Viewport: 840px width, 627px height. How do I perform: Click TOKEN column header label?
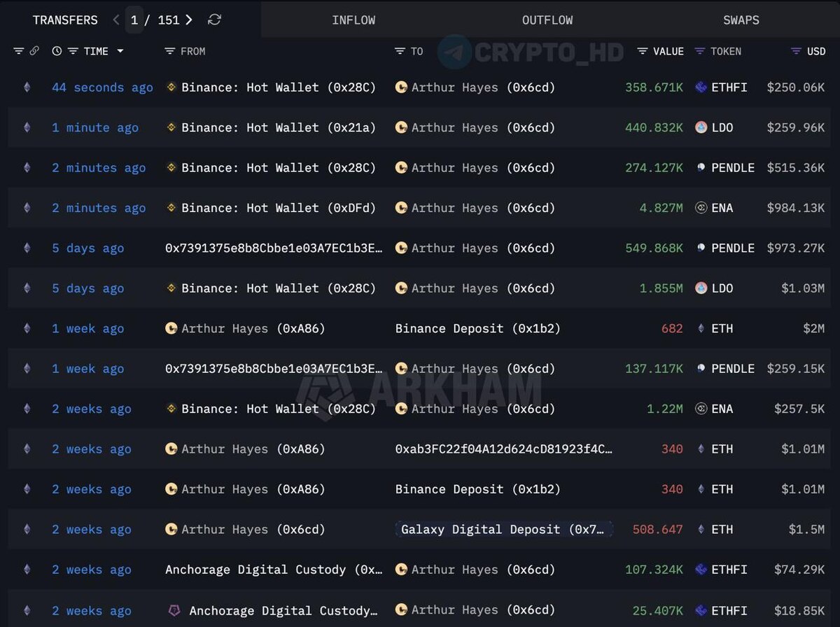click(x=726, y=51)
